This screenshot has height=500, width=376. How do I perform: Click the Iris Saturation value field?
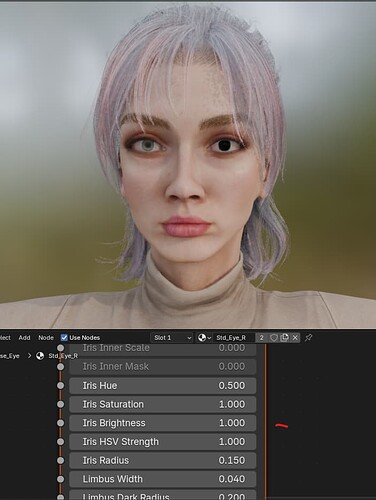pos(163,404)
